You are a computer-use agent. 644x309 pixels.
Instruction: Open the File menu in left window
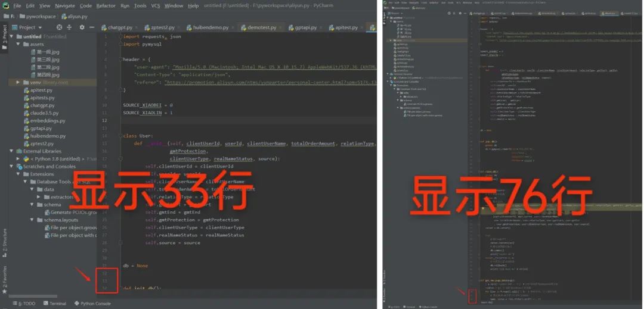[17, 6]
